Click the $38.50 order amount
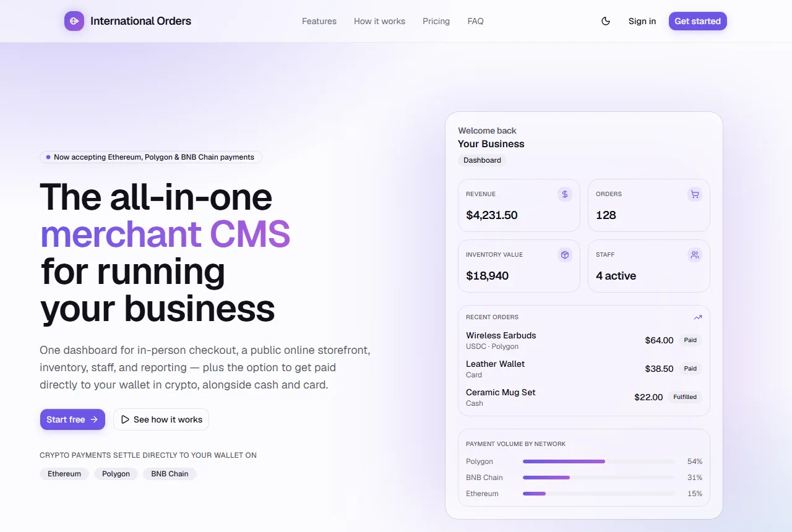The width and height of the screenshot is (792, 532). coord(659,369)
